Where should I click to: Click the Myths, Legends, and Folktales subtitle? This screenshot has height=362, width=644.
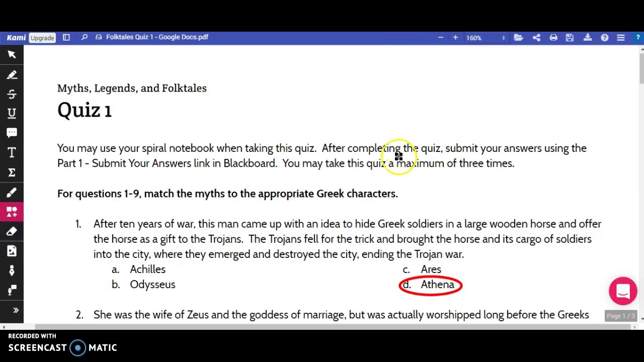click(132, 88)
